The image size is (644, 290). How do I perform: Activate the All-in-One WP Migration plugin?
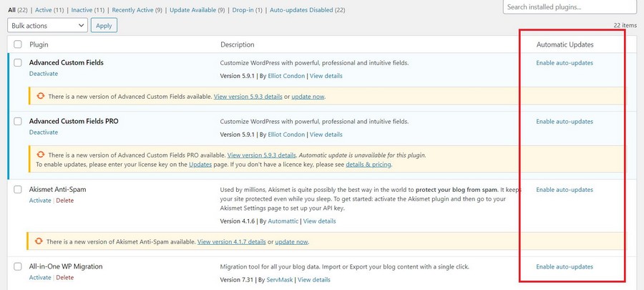(x=40, y=278)
